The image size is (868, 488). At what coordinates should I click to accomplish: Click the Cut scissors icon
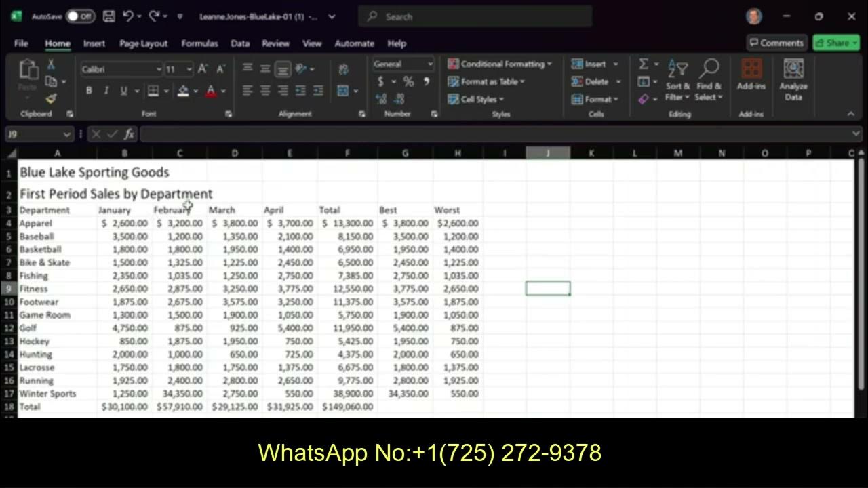tap(51, 65)
